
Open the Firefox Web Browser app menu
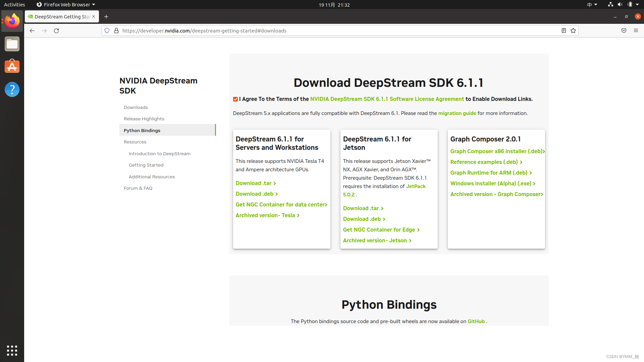coord(66,5)
